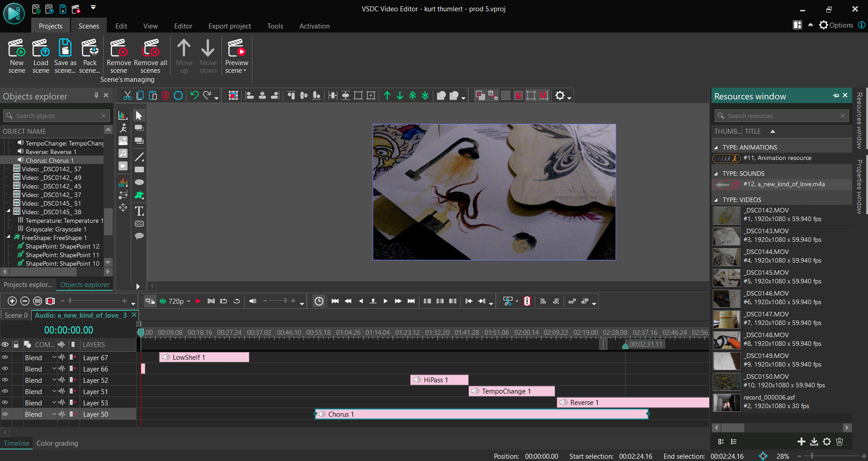868x461 pixels.
Task: Click the Redo arrow
Action: [x=207, y=95]
